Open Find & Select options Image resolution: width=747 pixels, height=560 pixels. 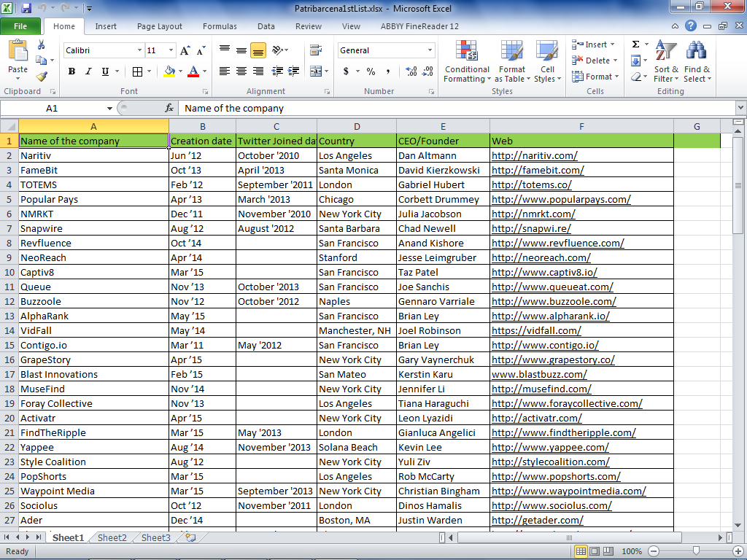click(x=697, y=62)
